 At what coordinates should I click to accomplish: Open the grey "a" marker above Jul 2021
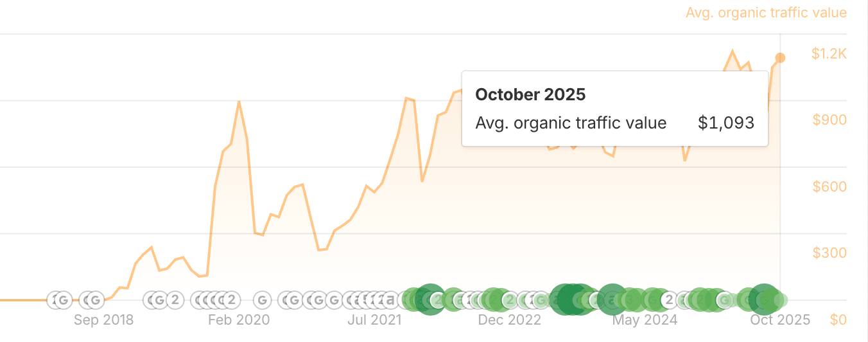point(390,300)
